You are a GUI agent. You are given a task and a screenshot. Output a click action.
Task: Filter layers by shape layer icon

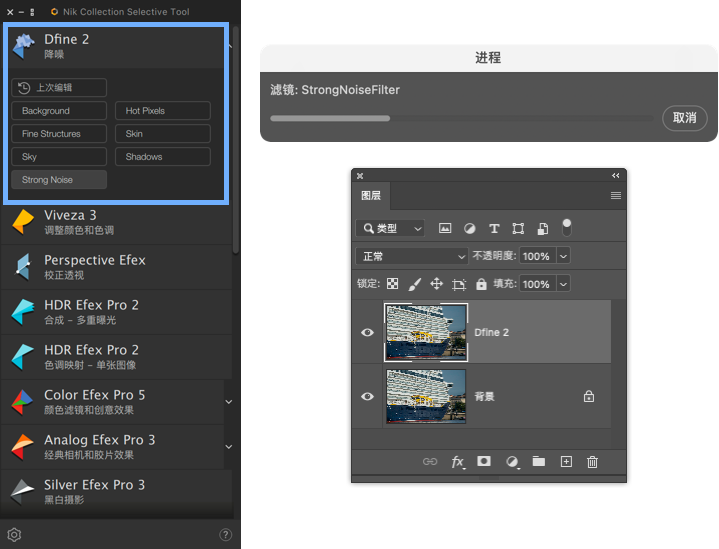(x=518, y=228)
